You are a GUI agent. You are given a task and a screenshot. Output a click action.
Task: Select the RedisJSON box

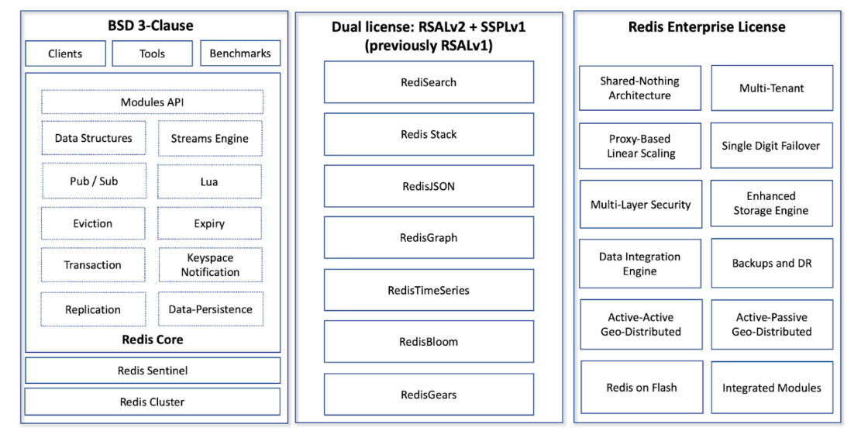coord(429,186)
